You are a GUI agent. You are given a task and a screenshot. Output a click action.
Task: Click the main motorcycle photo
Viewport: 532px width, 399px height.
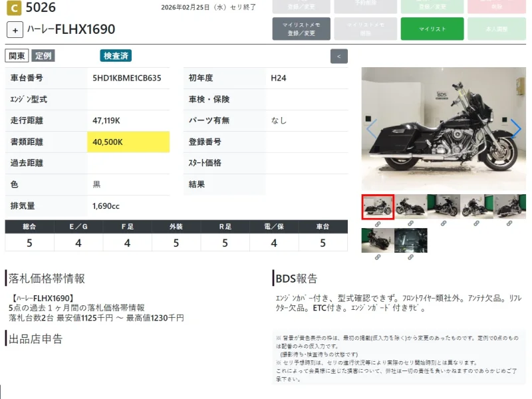444,129
